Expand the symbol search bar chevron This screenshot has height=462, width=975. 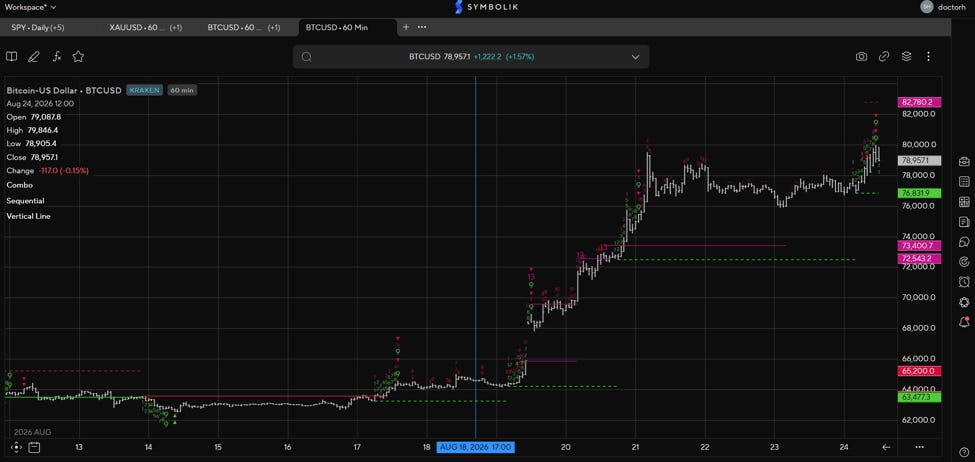pos(635,57)
